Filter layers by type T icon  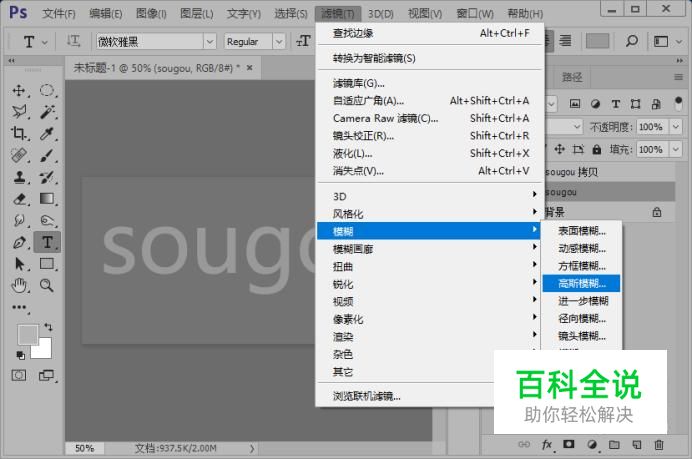coord(615,104)
